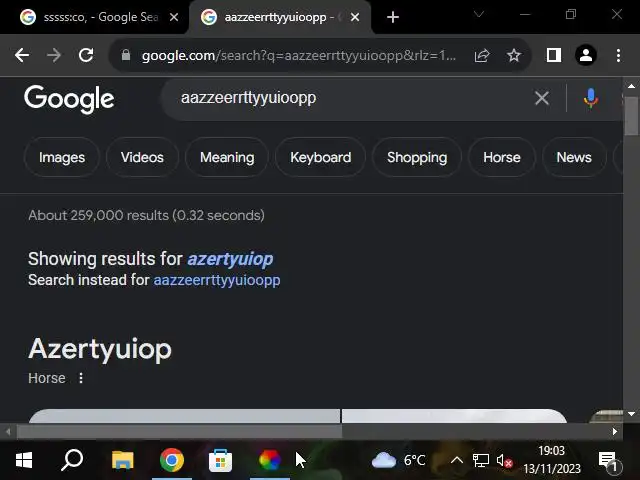Open the colorful ball app in taskbar
The height and width of the screenshot is (480, 640).
click(x=269, y=460)
